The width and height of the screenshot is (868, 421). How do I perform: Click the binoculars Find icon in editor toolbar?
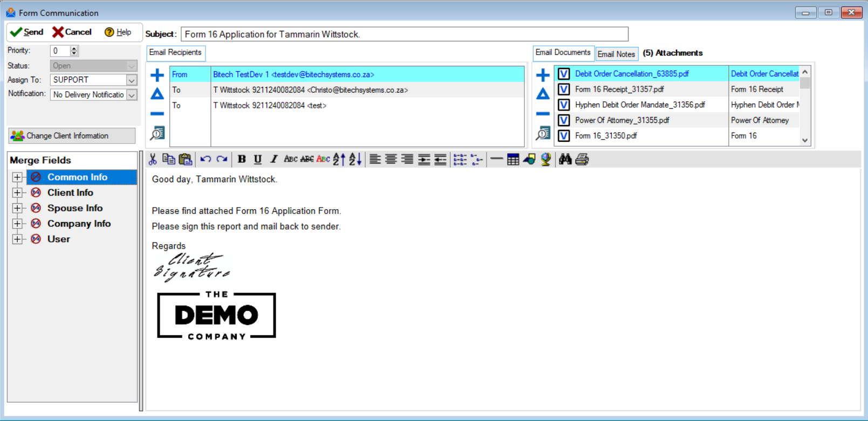pos(565,159)
